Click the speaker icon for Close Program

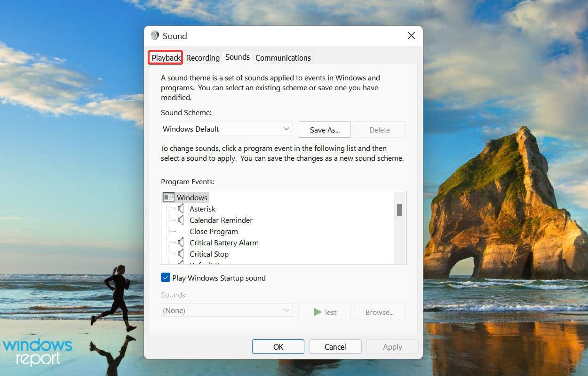coord(182,231)
